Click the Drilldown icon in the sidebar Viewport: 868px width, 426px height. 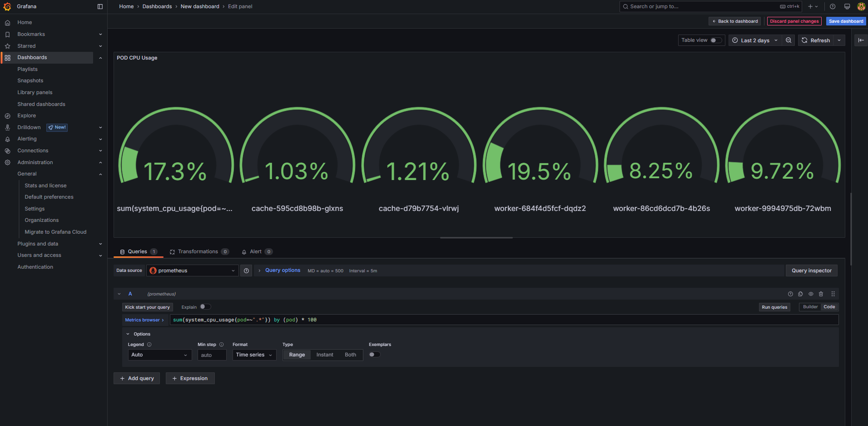(x=7, y=127)
